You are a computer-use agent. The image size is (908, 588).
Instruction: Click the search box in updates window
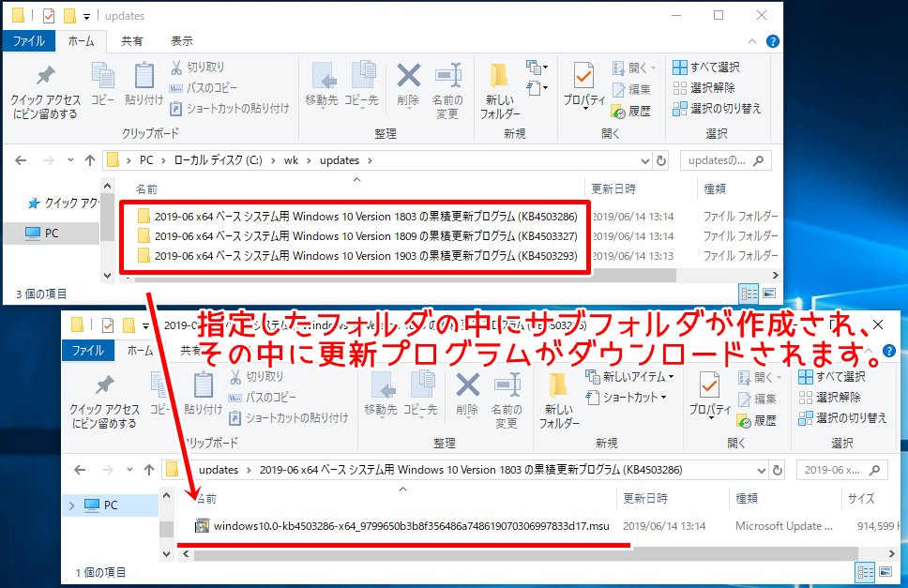click(x=726, y=161)
